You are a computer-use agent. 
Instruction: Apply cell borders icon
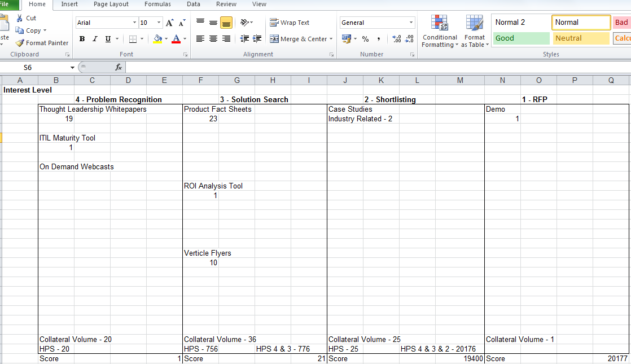point(133,39)
